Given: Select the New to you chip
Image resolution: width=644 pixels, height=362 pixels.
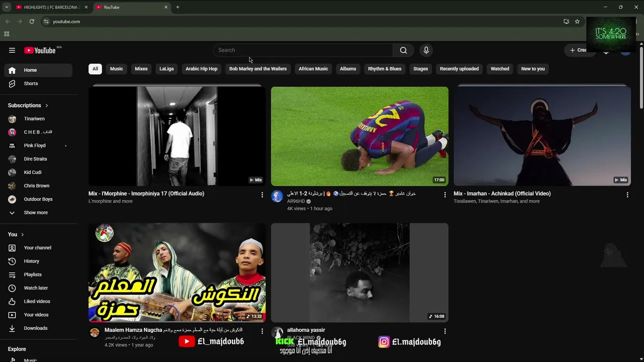Looking at the screenshot, I should pos(533,69).
